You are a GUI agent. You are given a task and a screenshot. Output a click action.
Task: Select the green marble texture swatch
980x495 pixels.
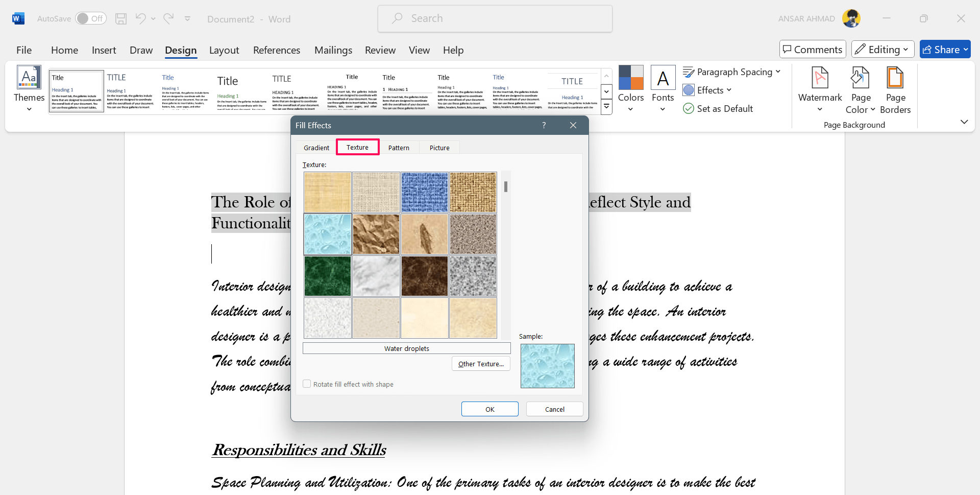pyautogui.click(x=328, y=276)
